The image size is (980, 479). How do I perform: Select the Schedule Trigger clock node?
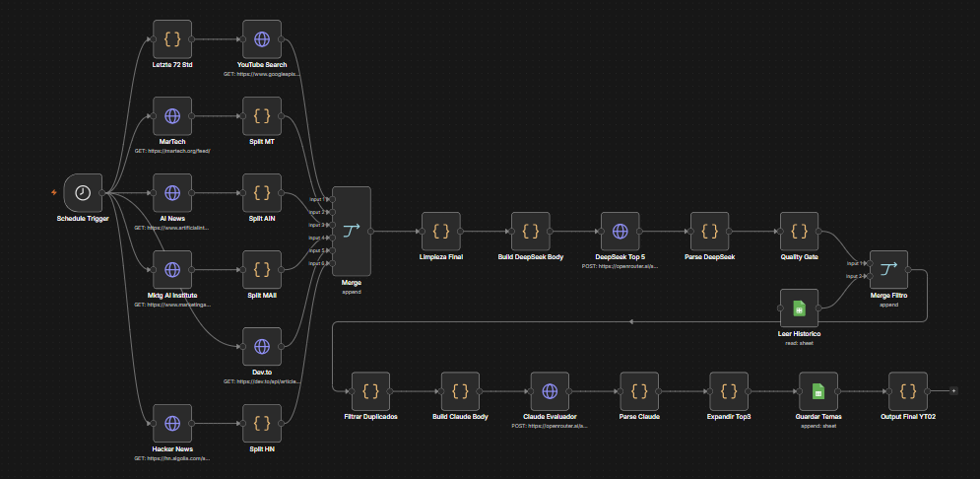83,192
